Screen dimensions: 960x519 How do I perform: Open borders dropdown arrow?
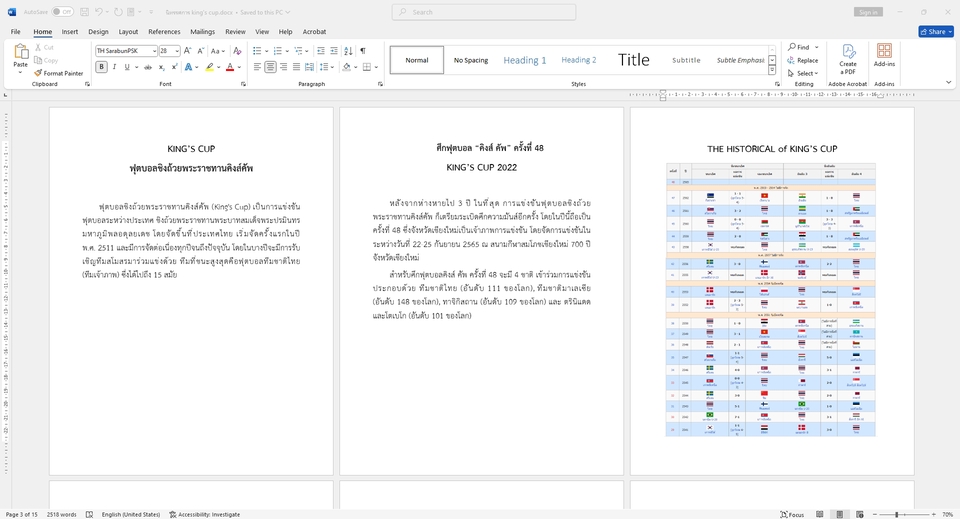[x=376, y=67]
